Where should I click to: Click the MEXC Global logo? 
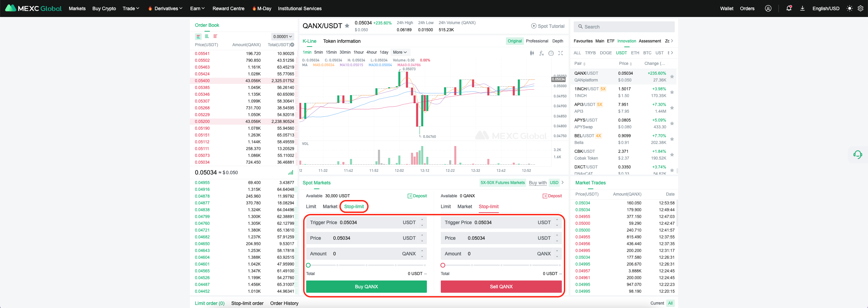pos(34,8)
